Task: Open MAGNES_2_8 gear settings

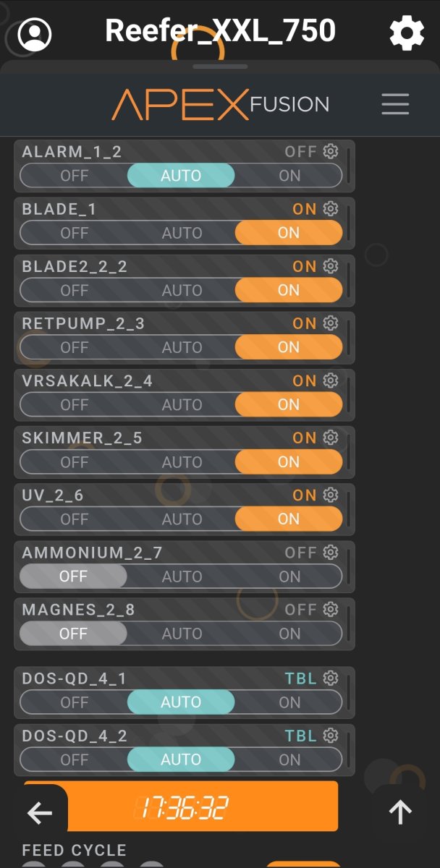Action: click(331, 610)
